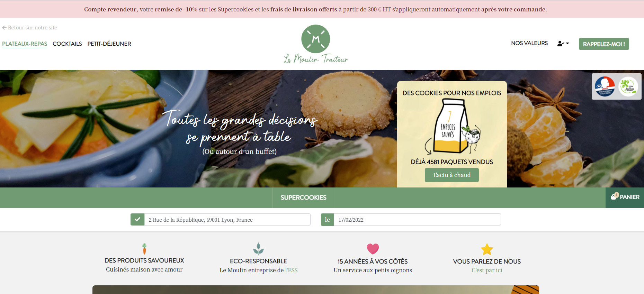Screen dimensions: 644x294
Task: Click the shopping bag cart icon
Action: [614, 196]
